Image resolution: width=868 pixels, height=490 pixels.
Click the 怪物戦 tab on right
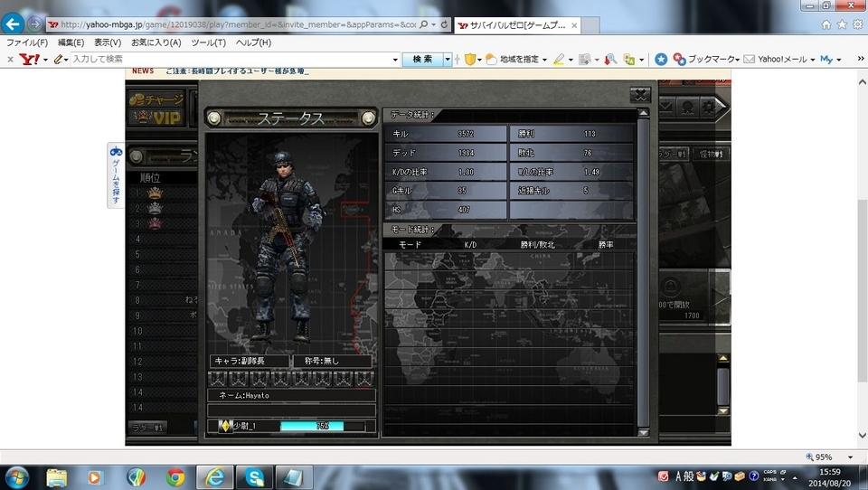pyautogui.click(x=711, y=154)
